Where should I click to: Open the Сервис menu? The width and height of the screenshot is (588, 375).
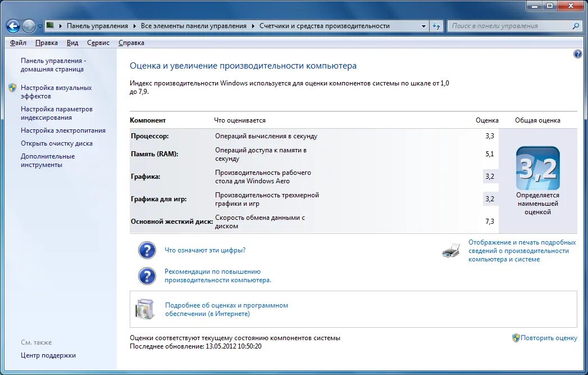click(x=98, y=43)
